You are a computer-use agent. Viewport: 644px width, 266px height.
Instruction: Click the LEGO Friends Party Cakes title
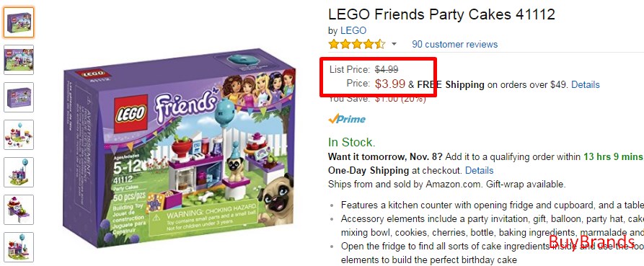441,14
